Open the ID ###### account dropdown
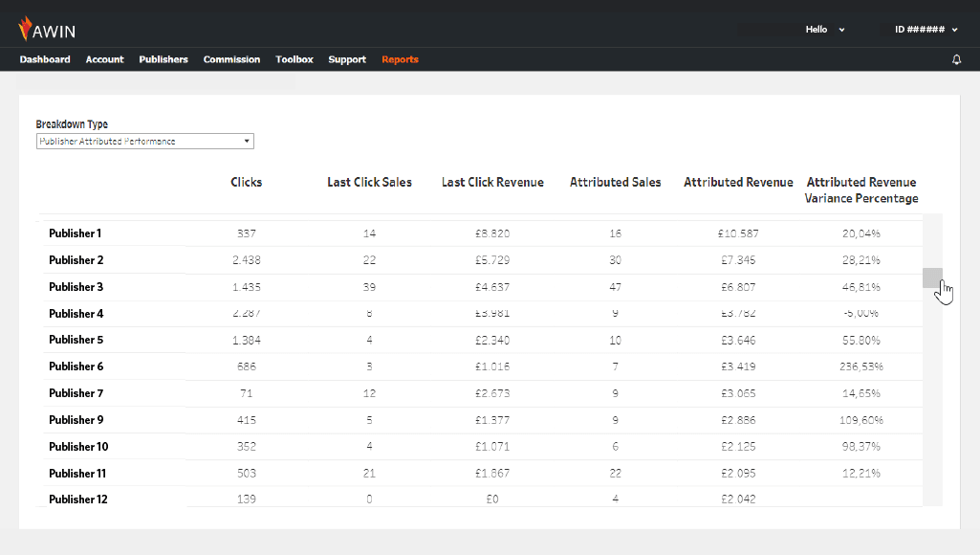This screenshot has height=555, width=980. 926,30
